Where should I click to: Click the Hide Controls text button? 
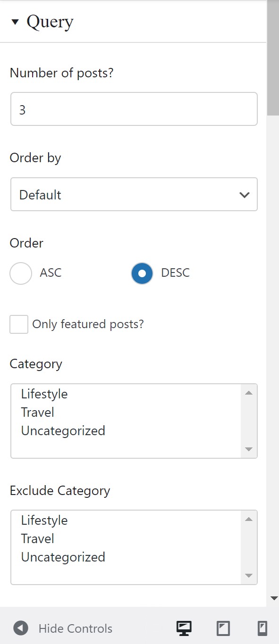point(76,628)
